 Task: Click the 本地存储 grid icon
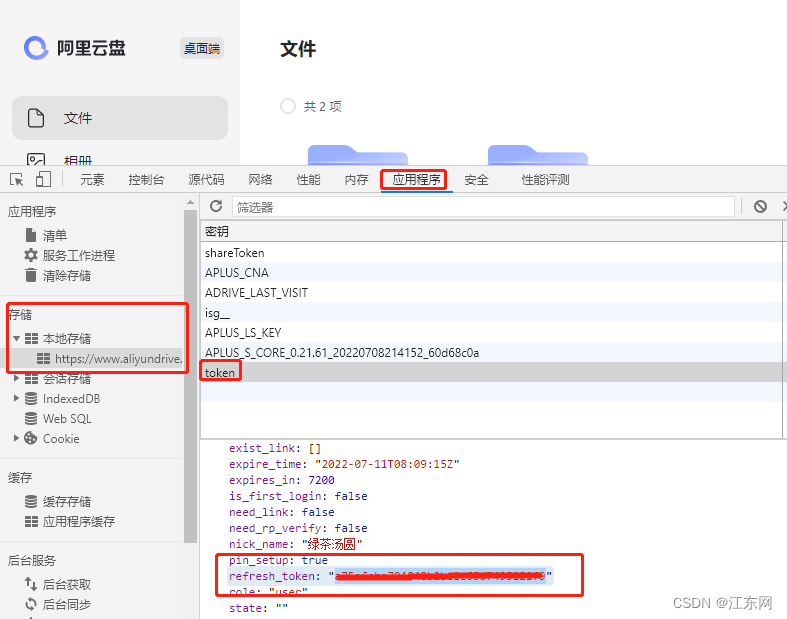31,338
